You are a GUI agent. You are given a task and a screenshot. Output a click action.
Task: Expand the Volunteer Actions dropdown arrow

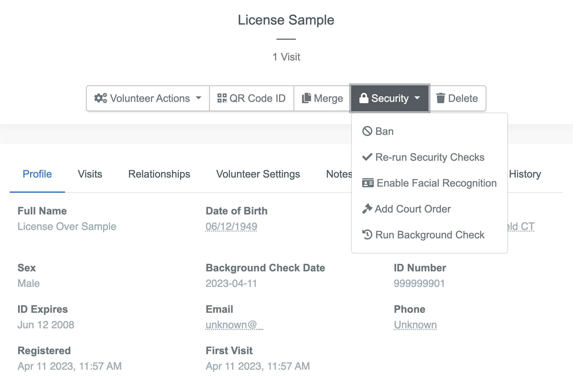click(199, 98)
